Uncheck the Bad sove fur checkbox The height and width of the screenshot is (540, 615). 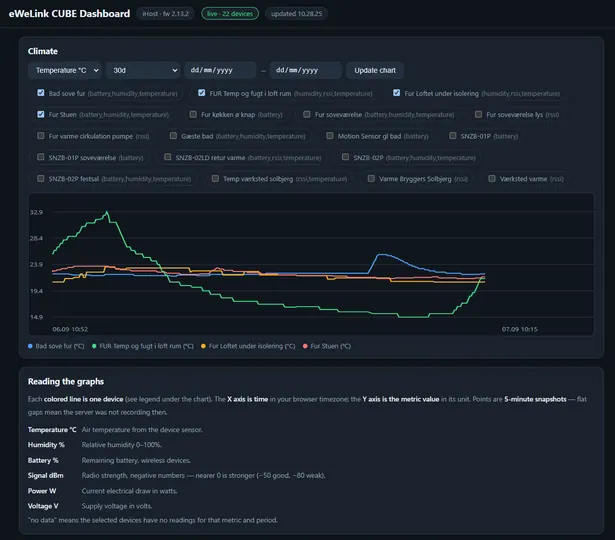pos(41,93)
